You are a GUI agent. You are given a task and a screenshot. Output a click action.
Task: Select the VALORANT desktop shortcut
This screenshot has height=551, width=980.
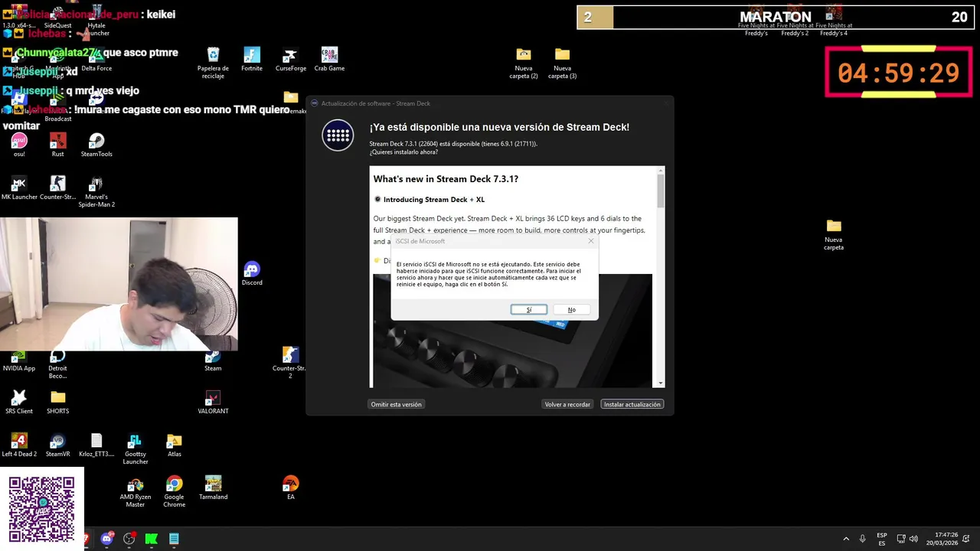point(213,402)
